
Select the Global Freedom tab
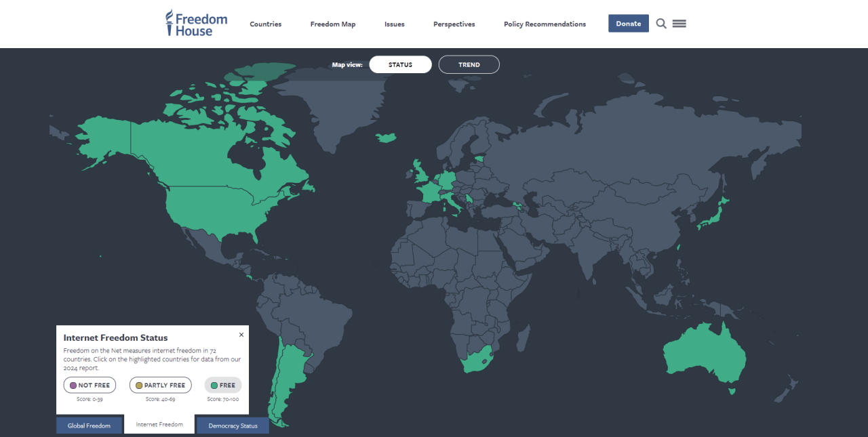[x=89, y=425]
